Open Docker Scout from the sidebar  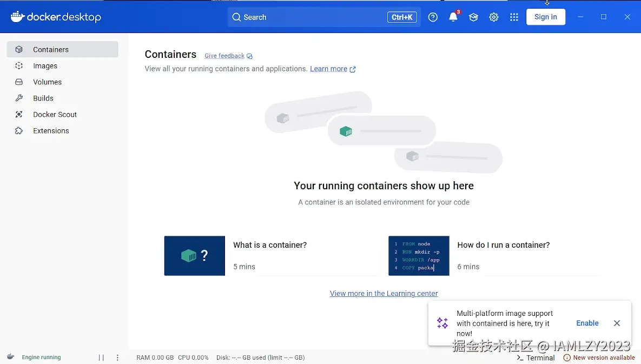point(63,114)
